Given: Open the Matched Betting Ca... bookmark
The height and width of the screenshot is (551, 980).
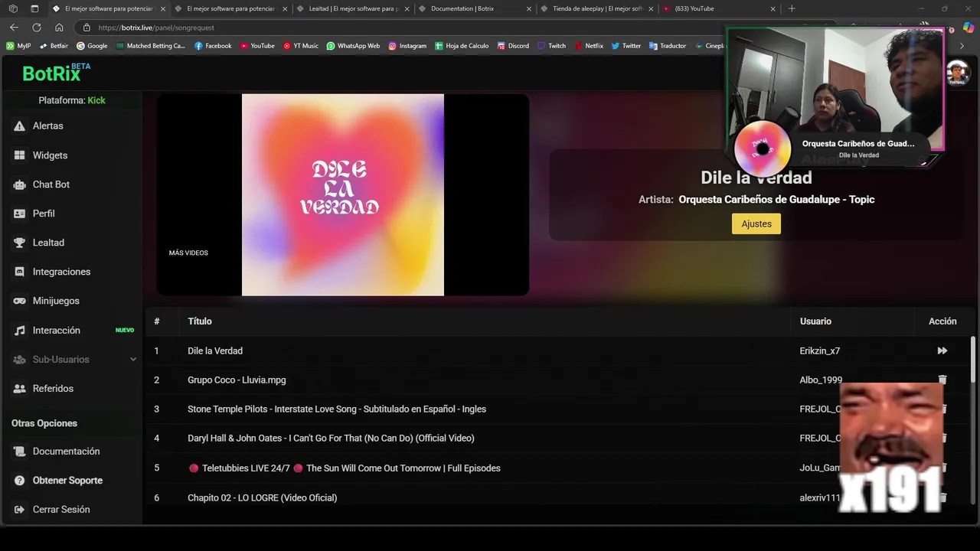Looking at the screenshot, I should 150,46.
